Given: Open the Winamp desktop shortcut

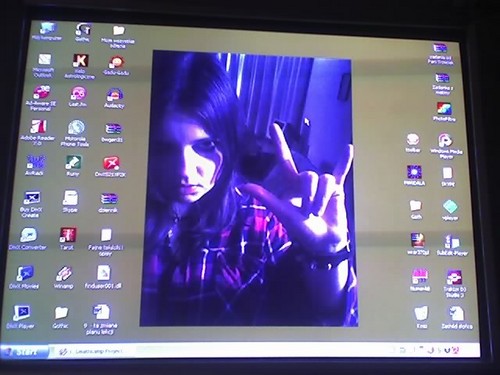Looking at the screenshot, I should (64, 277).
